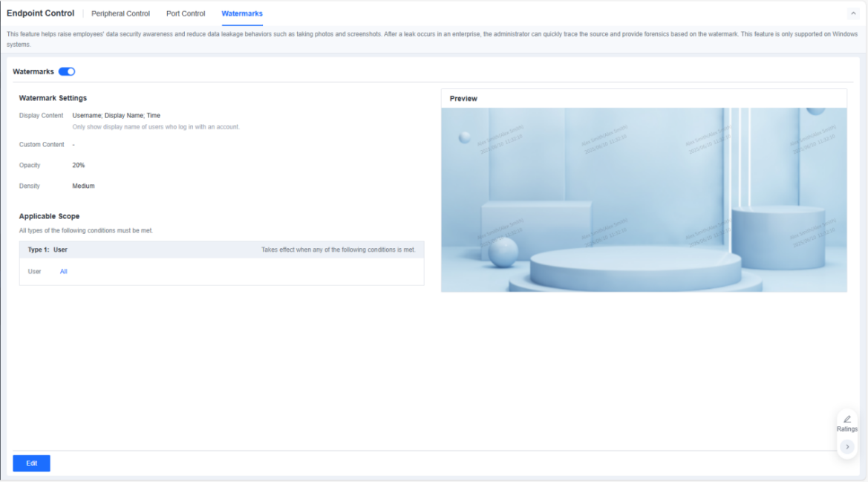Switch to the Port Control tab
The width and height of the screenshot is (868, 482).
coord(186,14)
